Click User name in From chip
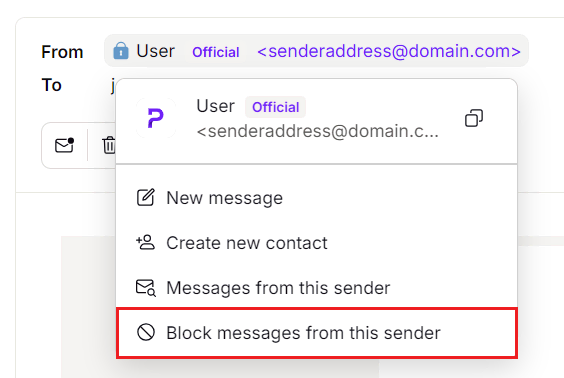 click(x=155, y=51)
